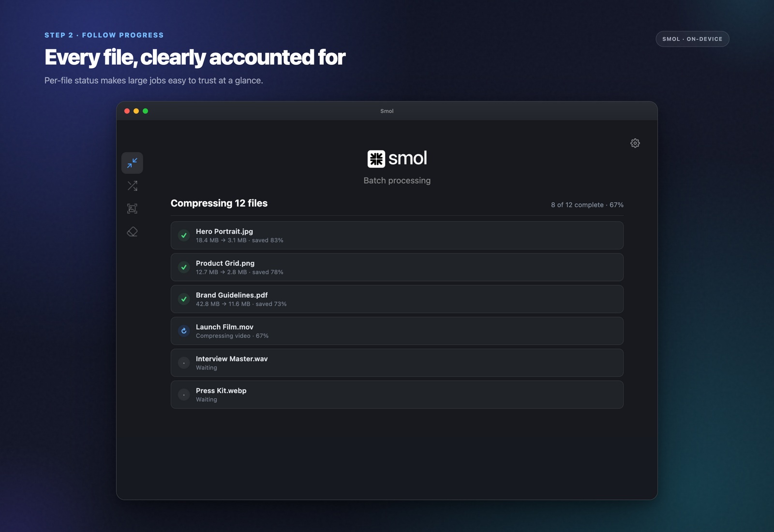Click the 'Every file, clearly accounted for' headline
The height and width of the screenshot is (532, 774).
(195, 57)
